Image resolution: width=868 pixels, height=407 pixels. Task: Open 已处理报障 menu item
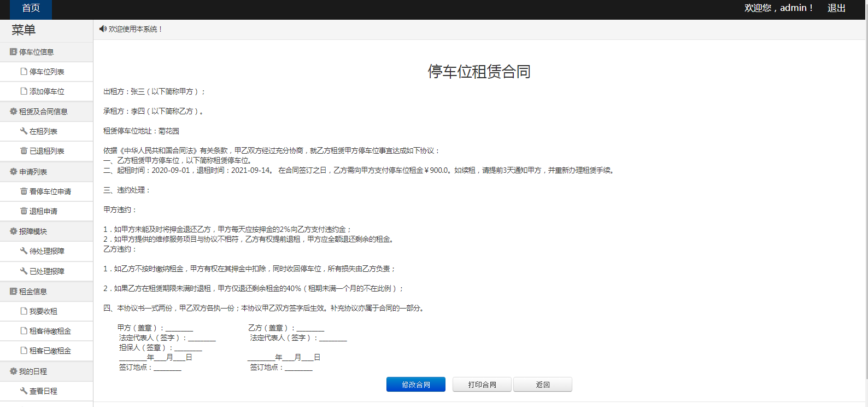pyautogui.click(x=46, y=271)
